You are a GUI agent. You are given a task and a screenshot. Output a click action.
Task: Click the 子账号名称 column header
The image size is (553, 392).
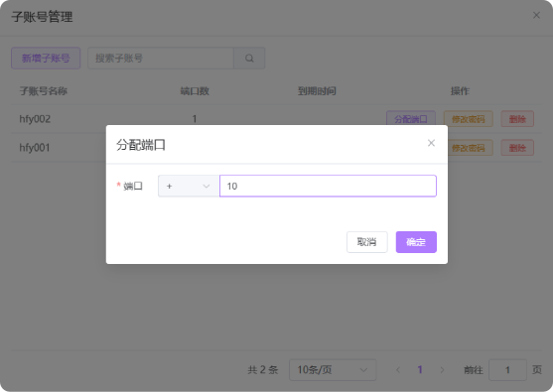43,91
